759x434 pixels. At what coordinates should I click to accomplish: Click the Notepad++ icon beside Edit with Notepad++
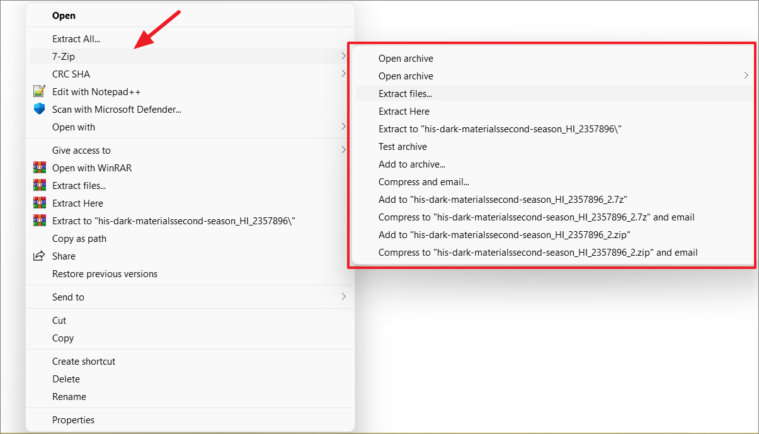39,91
